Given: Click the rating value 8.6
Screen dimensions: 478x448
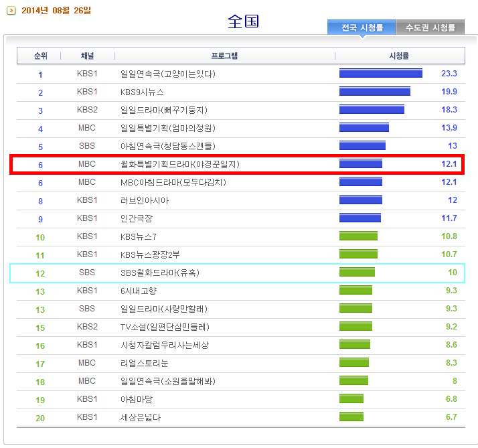Looking at the screenshot, I should pos(451,345).
